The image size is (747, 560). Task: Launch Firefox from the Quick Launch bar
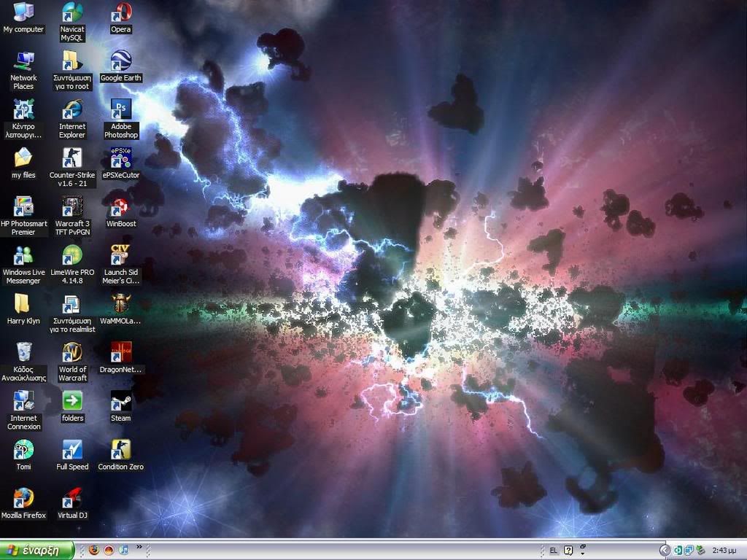pyautogui.click(x=93, y=551)
